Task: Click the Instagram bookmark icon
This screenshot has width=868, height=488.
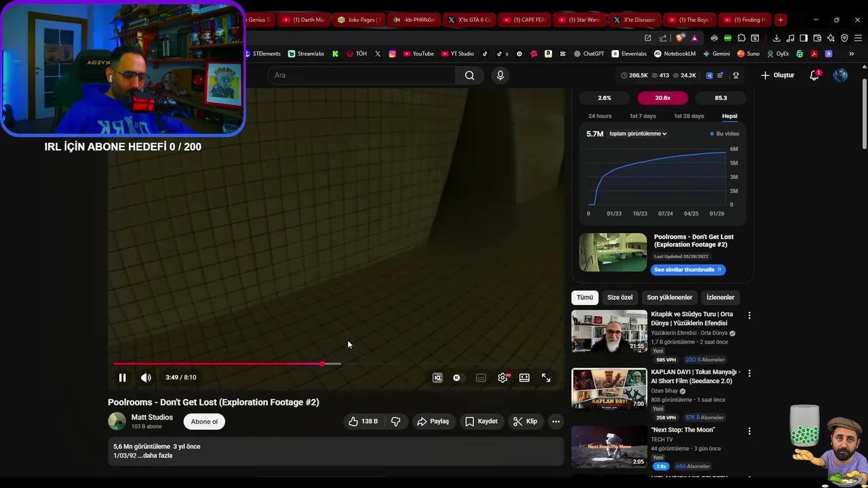Action: 392,54
